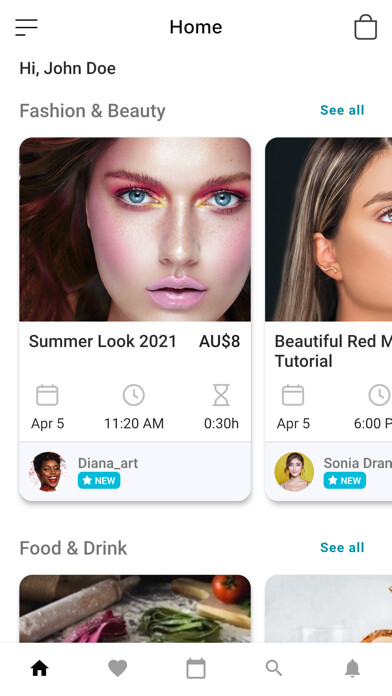
Task: Open the calendar tab in bottom bar
Action: (x=196, y=668)
